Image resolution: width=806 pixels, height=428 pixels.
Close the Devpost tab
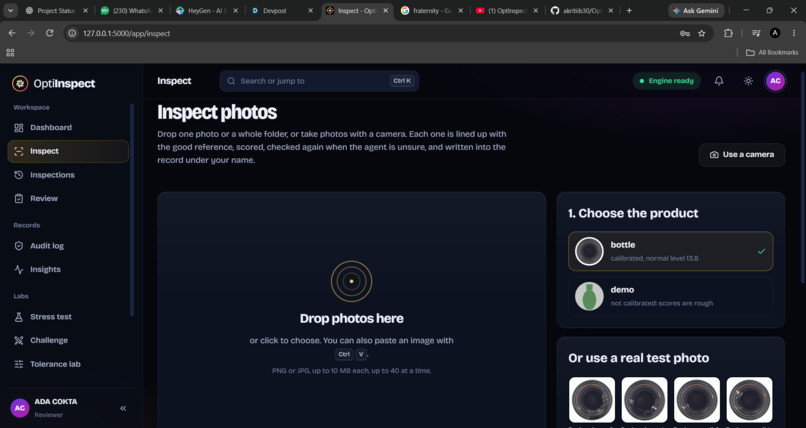(310, 11)
